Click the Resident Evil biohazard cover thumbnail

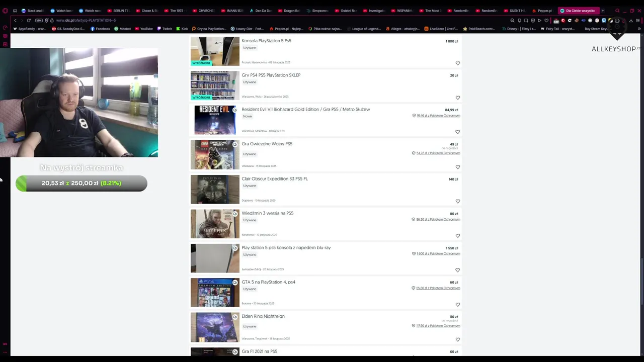coord(215,120)
